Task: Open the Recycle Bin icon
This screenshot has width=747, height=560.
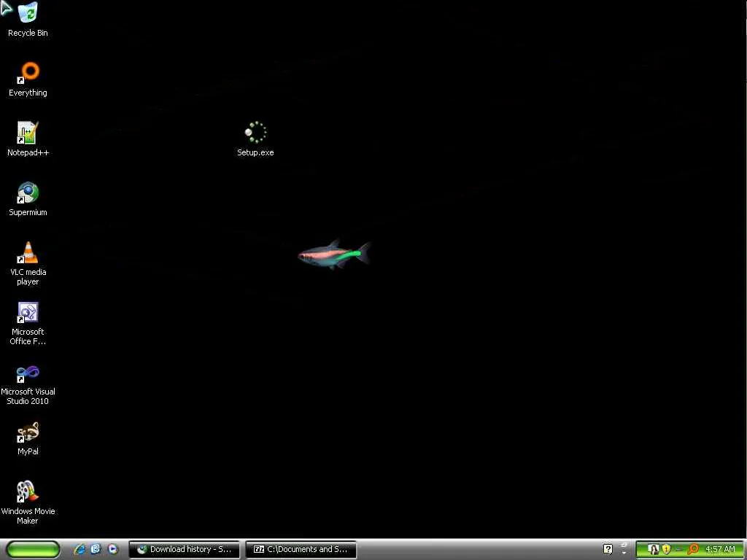Action: [x=28, y=20]
